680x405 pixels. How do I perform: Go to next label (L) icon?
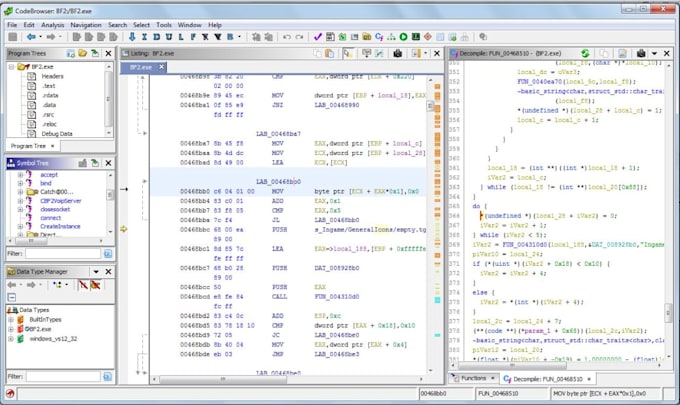coord(181,37)
